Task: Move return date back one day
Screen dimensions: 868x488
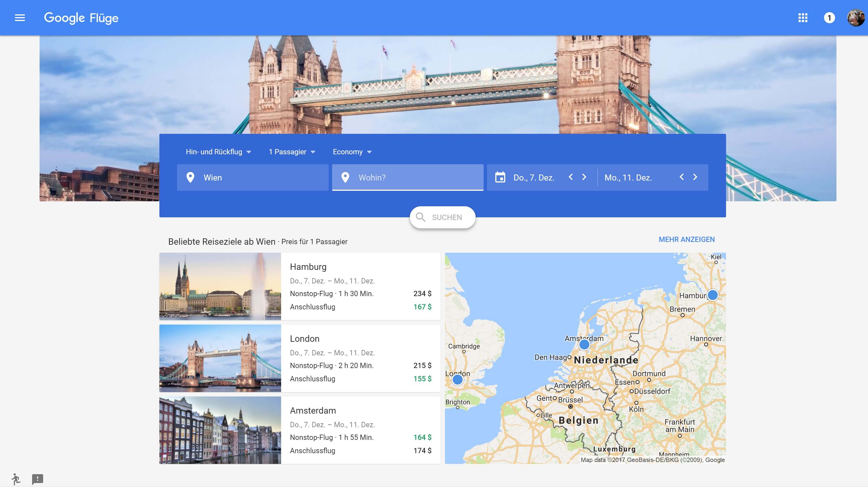Action: (x=682, y=177)
